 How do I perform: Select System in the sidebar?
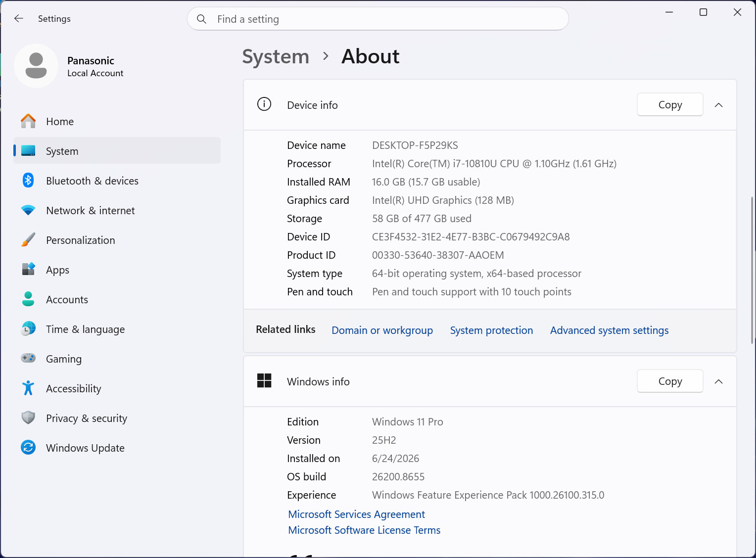tap(117, 151)
